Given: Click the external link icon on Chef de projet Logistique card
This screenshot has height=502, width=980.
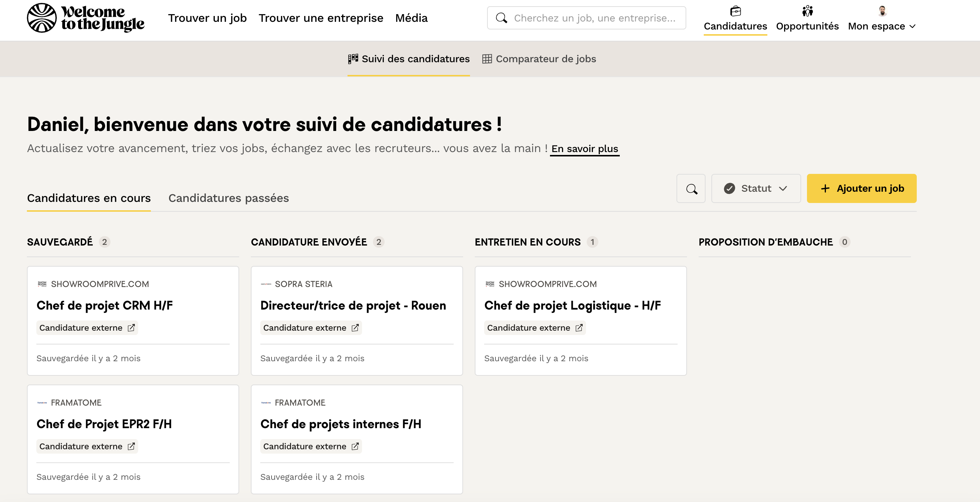Looking at the screenshot, I should click(x=579, y=328).
